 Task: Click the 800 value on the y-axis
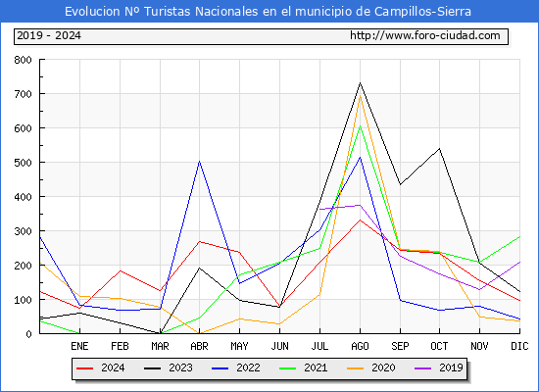[24, 60]
